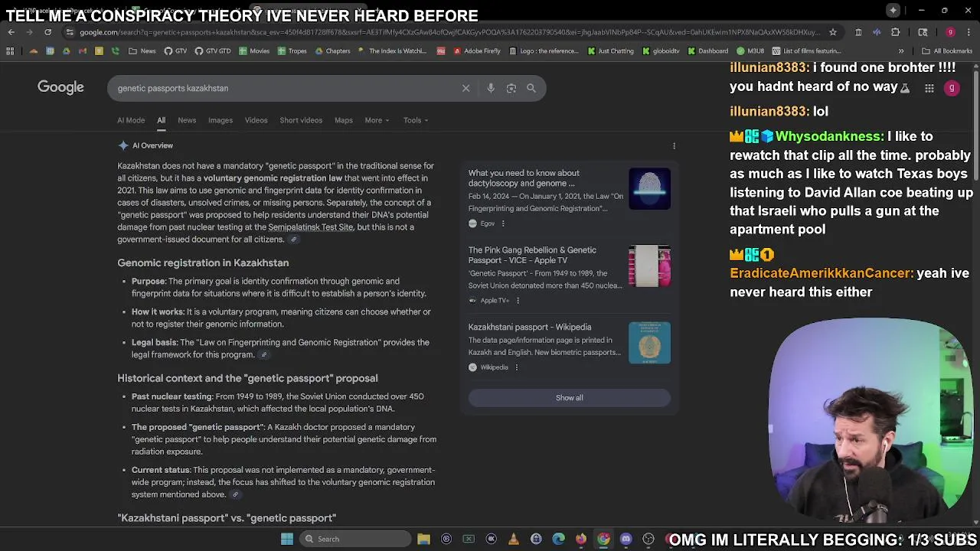Expand the More search filters dropdown

click(x=377, y=120)
